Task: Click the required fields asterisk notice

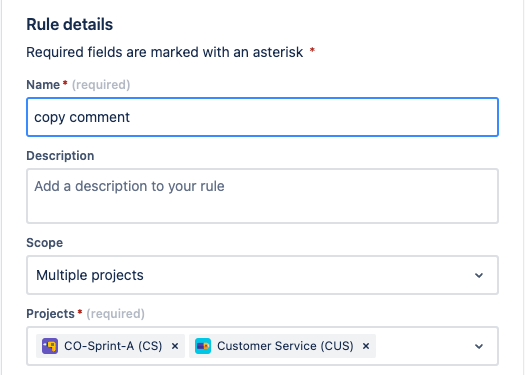Action: pos(170,52)
